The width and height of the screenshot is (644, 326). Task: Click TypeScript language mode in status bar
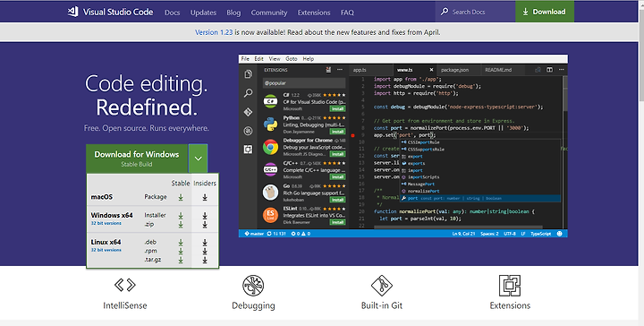(x=540, y=234)
